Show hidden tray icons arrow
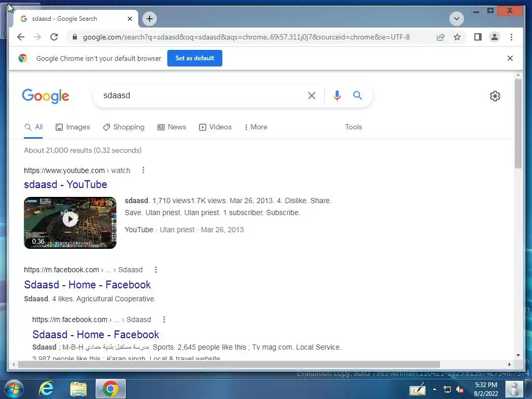The image size is (532, 399). 434,389
